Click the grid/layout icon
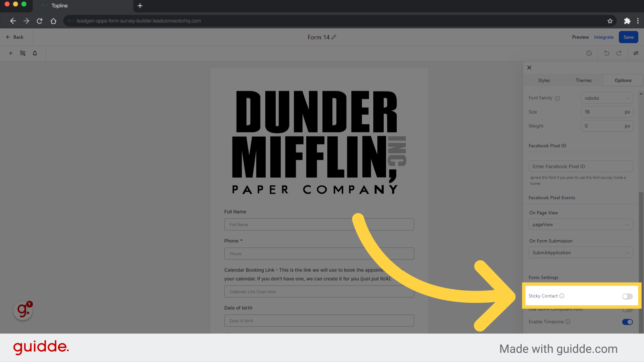Screen dimensions: 644x362 [23, 53]
